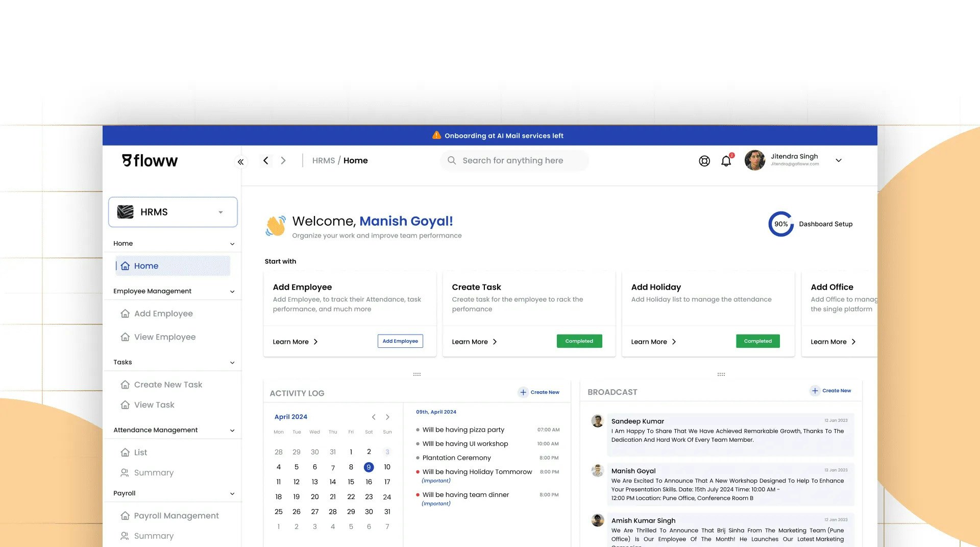980x547 pixels.
Task: Click Learn More on Add Holiday card
Action: click(654, 342)
